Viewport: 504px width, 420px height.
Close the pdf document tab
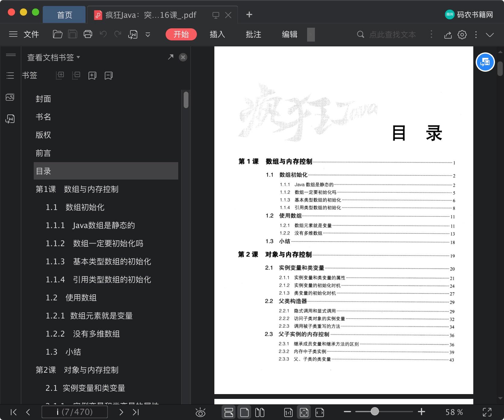click(228, 15)
